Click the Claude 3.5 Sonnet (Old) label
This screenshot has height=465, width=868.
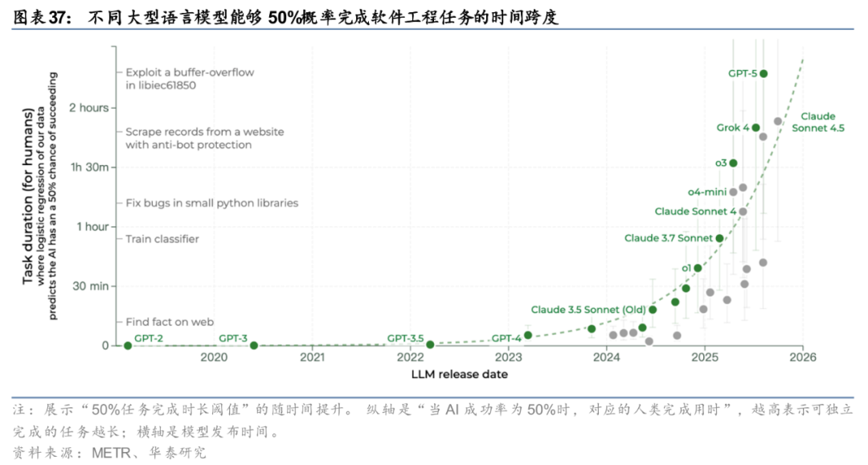[x=588, y=309]
